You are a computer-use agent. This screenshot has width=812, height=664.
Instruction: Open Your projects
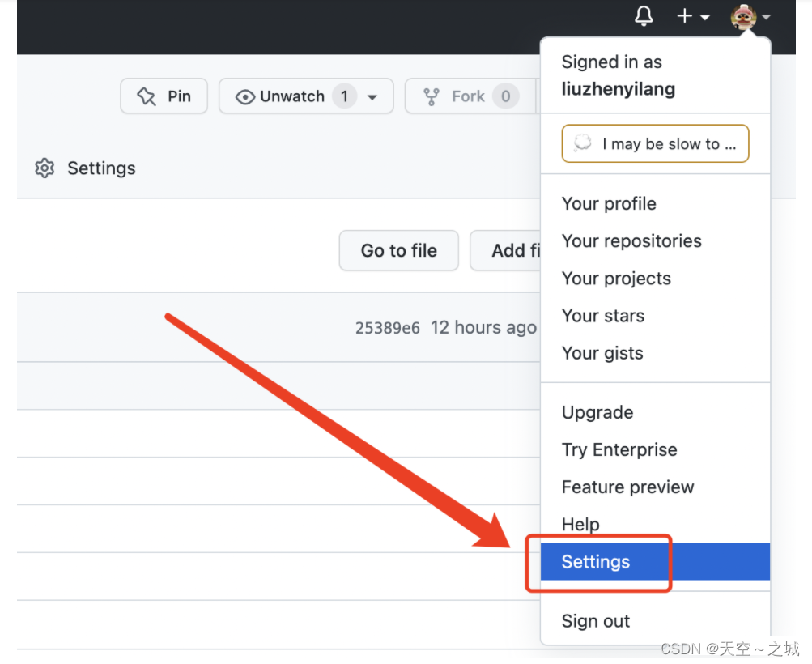click(x=655, y=278)
